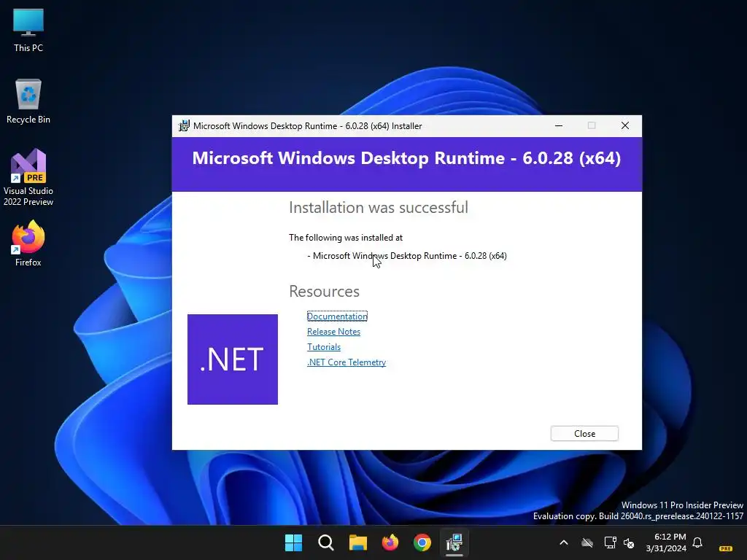
Task: Click the .NET logo image
Action: click(233, 359)
